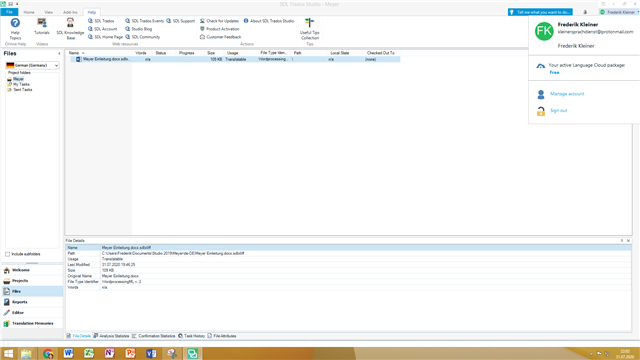The image size is (640, 360).
Task: Open SDL Knowledge Base
Action: pyautogui.click(x=70, y=29)
